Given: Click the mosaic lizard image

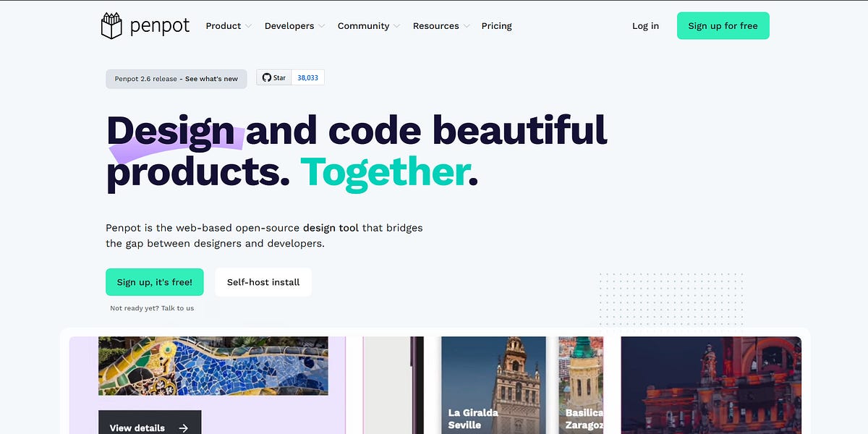Looking at the screenshot, I should coord(213,366).
